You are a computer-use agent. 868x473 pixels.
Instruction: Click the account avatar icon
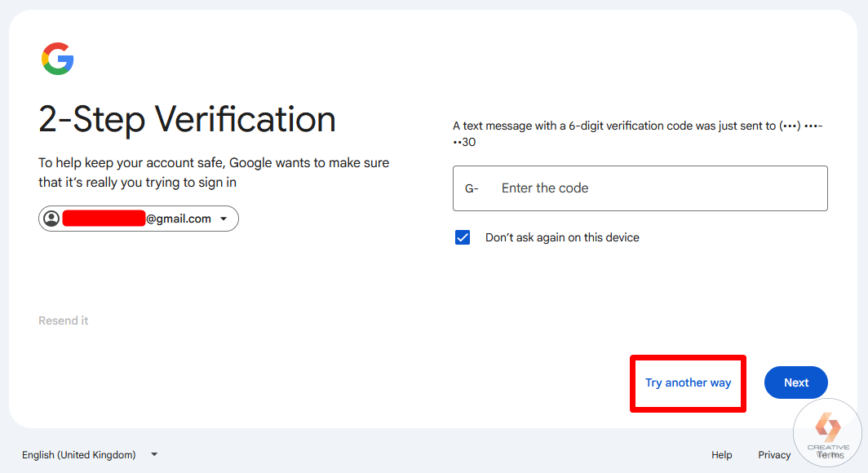pos(51,219)
